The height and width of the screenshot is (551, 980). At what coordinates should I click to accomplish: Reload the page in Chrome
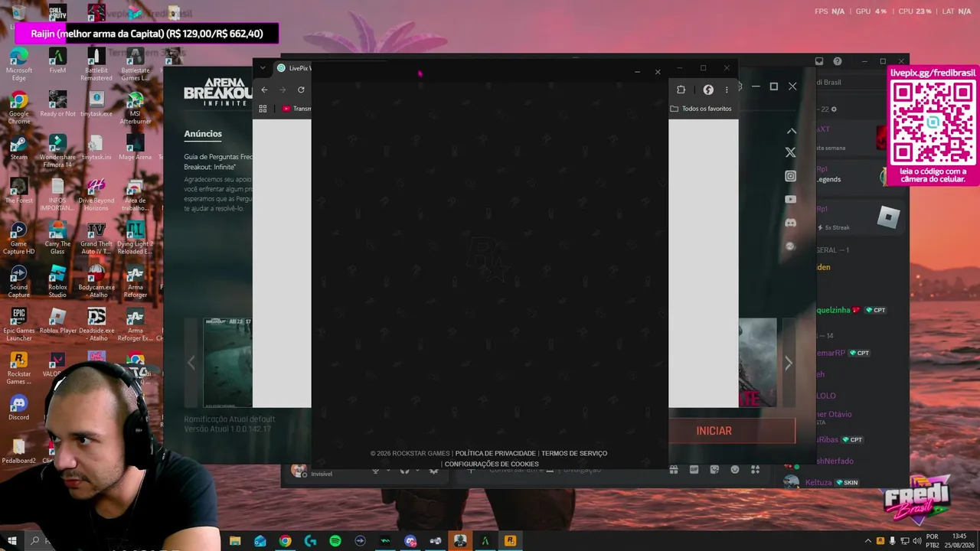coord(301,90)
